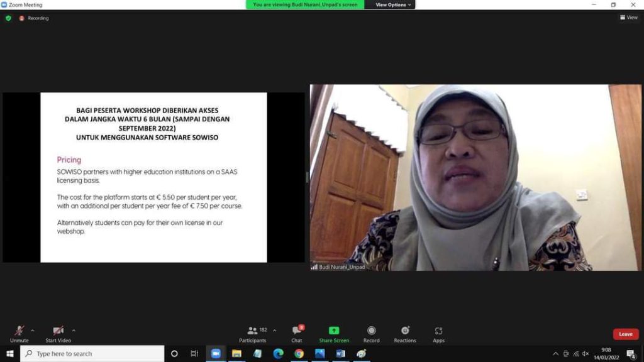644x362 pixels.
Task: Click the 'You are viewing' screen banner
Action: 305,4
